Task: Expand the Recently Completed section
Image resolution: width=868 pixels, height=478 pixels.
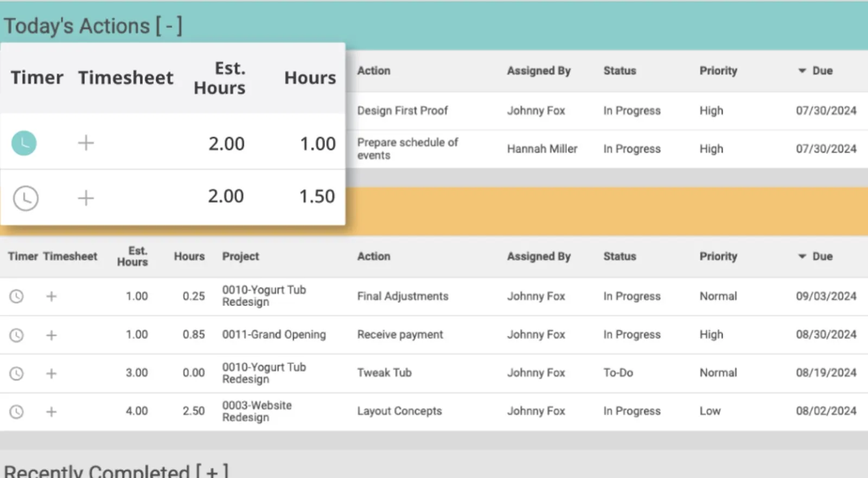Action: 212,471
